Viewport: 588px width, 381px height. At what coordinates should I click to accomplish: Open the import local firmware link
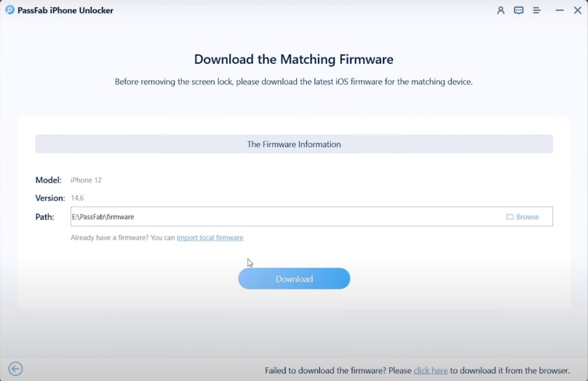coord(210,237)
